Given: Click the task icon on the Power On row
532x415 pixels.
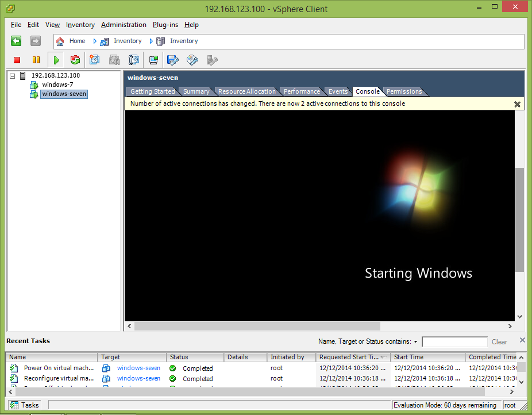Looking at the screenshot, I should tap(14, 368).
